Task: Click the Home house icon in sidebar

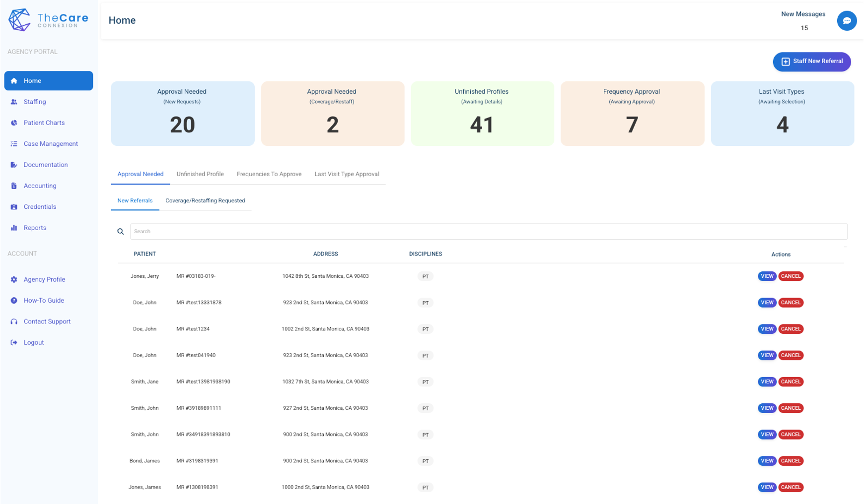Action: (14, 81)
